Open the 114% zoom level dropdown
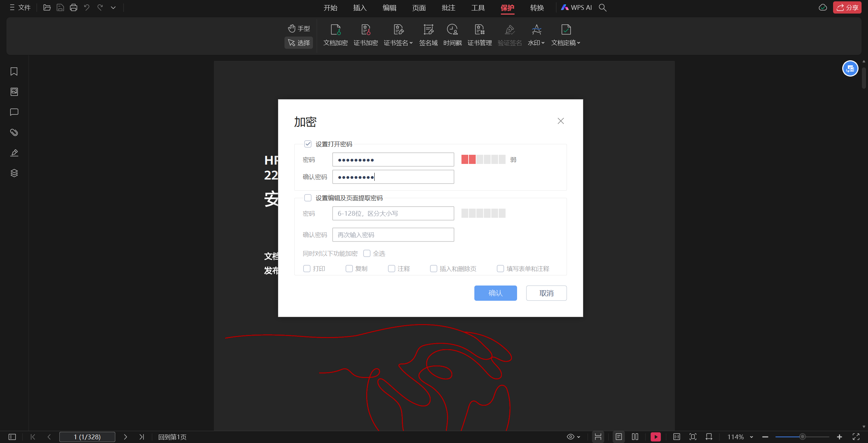Image resolution: width=868 pixels, height=443 pixels. click(x=751, y=437)
